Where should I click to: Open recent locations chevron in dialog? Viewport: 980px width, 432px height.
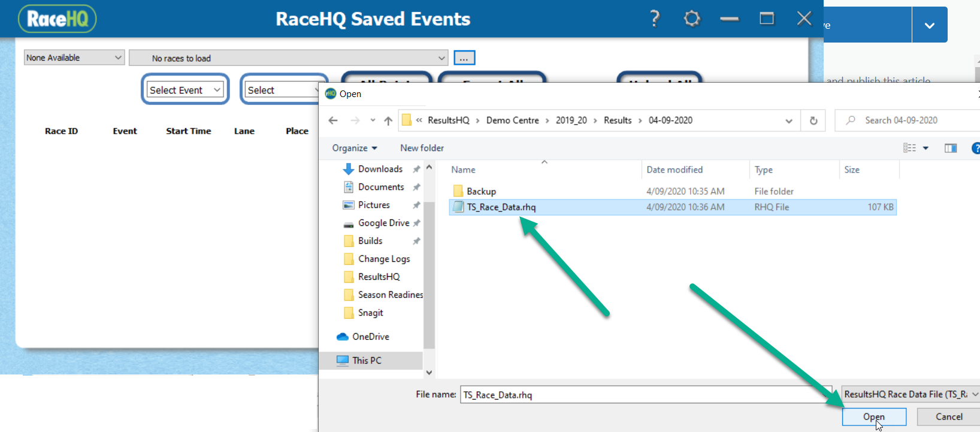pyautogui.click(x=373, y=120)
